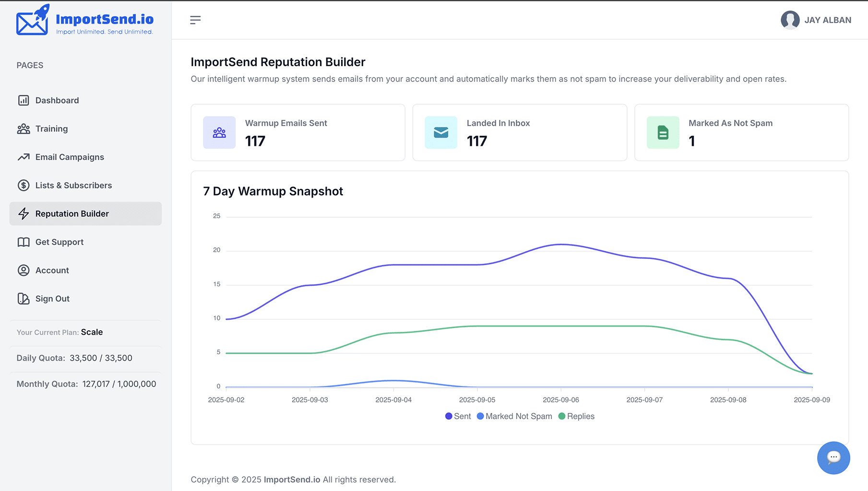The height and width of the screenshot is (491, 868).
Task: Click the Reputation Builder lightning bolt icon
Action: click(x=24, y=213)
